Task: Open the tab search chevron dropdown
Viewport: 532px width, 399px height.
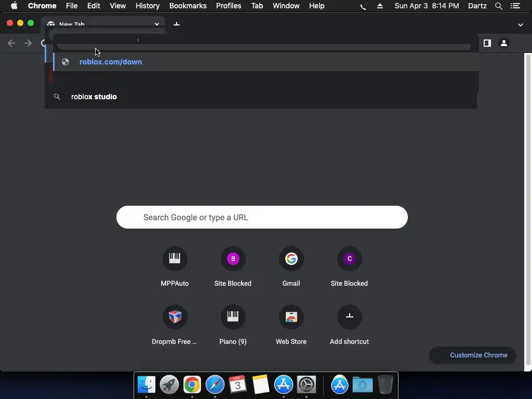Action: click(x=521, y=25)
